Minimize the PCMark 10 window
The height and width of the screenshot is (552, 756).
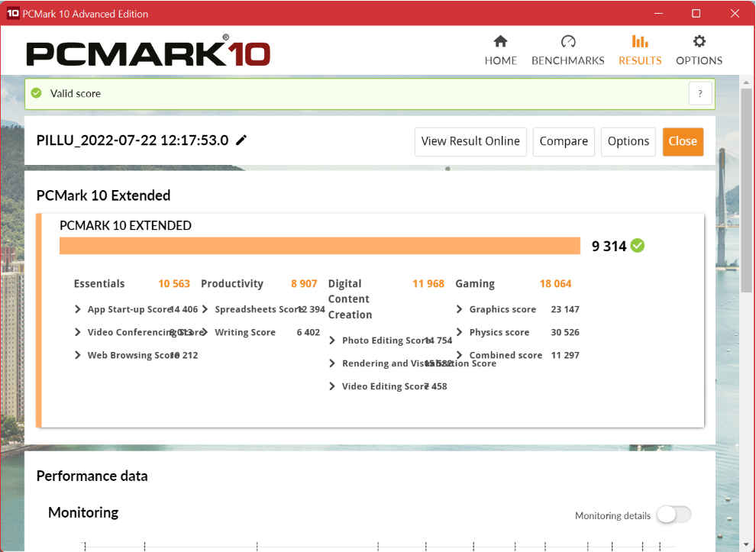coord(658,14)
